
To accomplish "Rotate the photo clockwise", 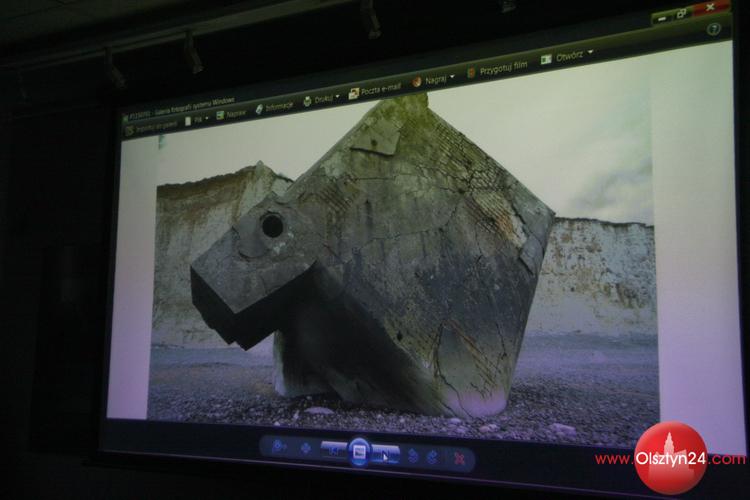I will click(433, 457).
